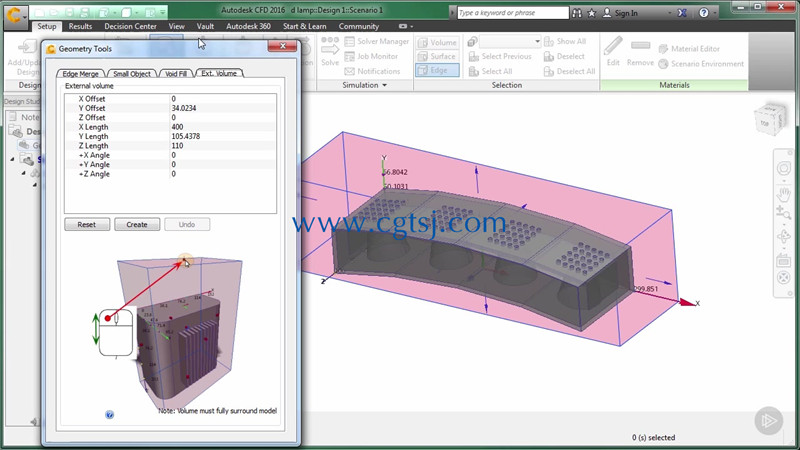Edit the Z Length value 110
800x450 pixels.
pyautogui.click(x=223, y=145)
